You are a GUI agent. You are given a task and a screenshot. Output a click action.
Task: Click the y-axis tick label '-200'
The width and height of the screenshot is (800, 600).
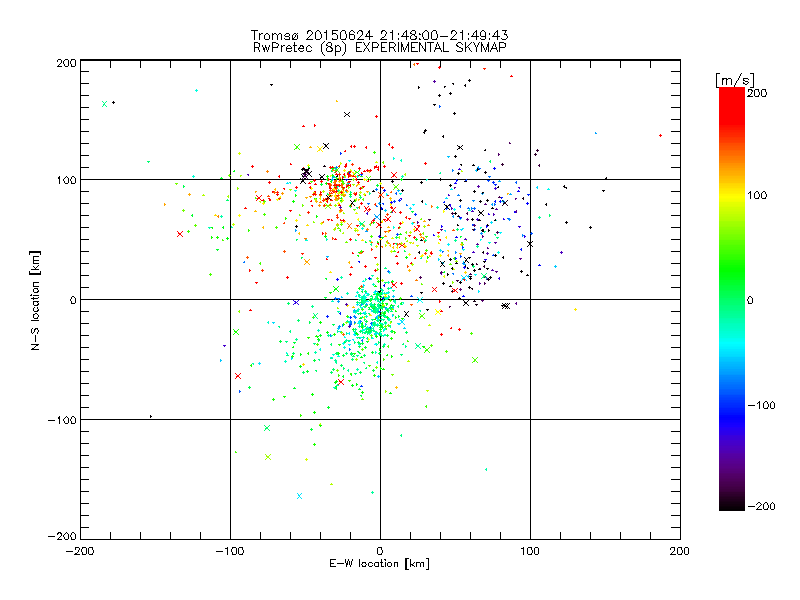(x=62, y=536)
